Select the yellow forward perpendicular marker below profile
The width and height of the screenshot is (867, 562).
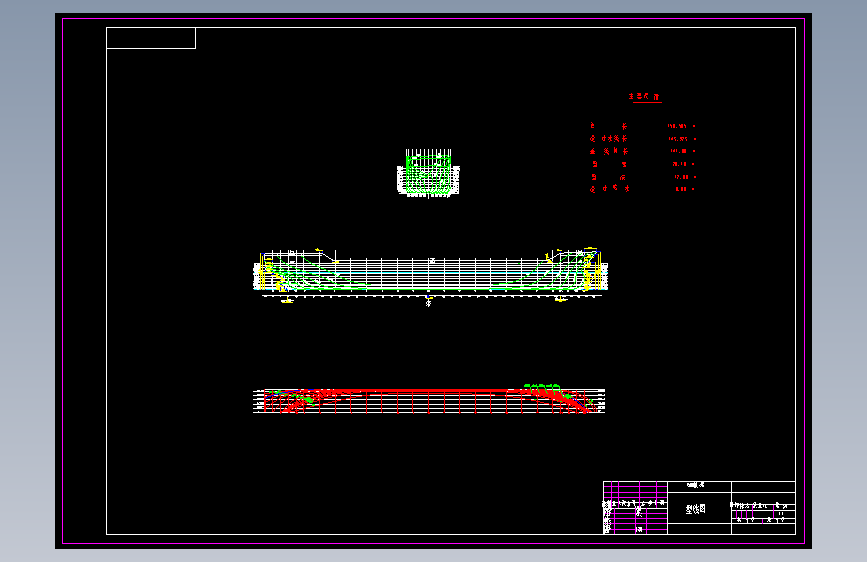coord(561,300)
